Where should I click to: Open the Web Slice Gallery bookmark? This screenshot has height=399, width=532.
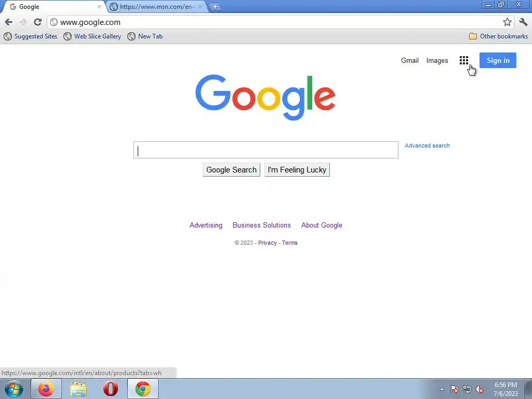pyautogui.click(x=92, y=36)
